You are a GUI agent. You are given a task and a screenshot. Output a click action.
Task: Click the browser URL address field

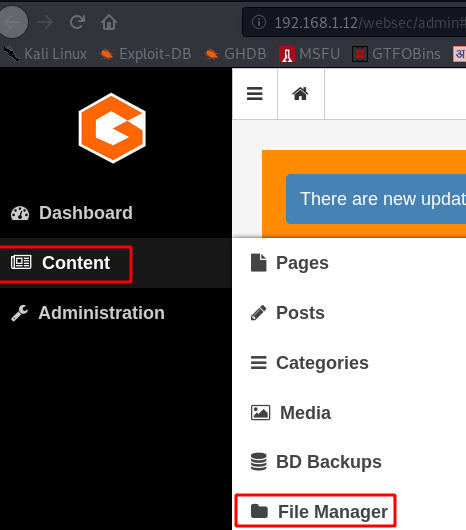pos(354,23)
